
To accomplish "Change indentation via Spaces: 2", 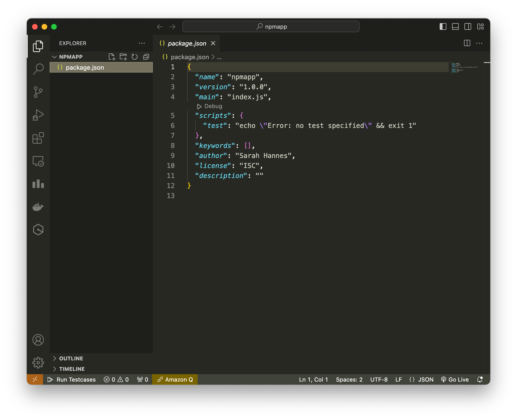I will (x=349, y=380).
